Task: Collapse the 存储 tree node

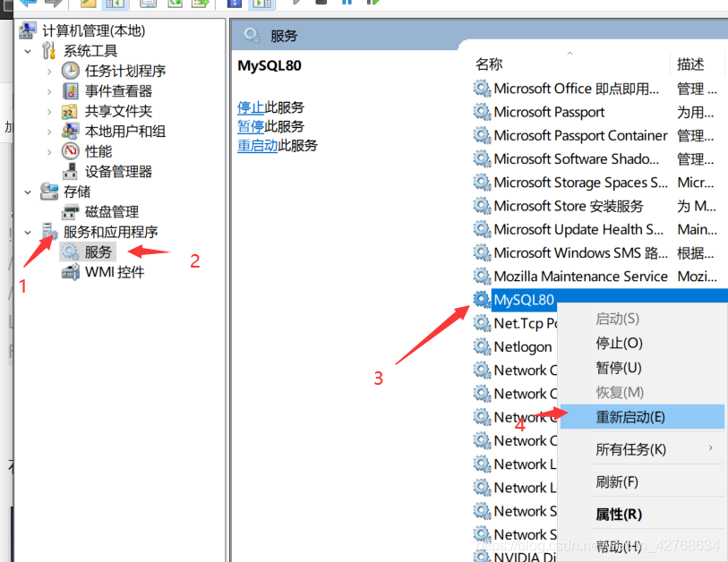Action: click(28, 192)
